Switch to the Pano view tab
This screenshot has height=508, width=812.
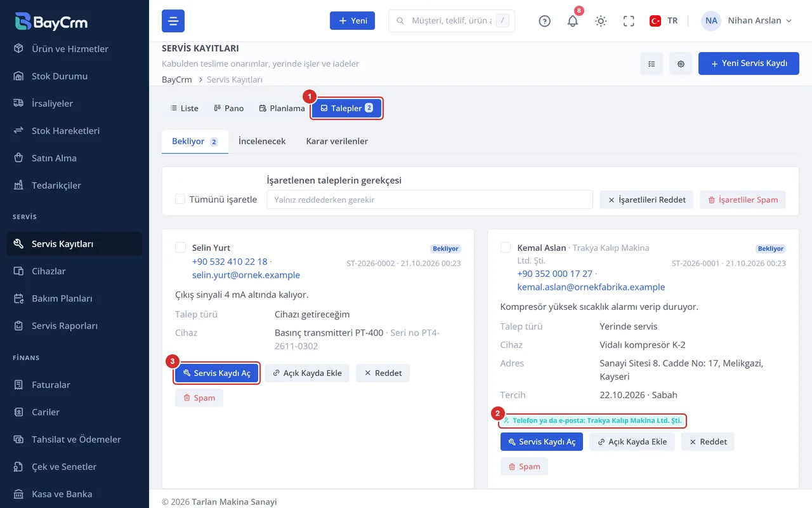click(x=229, y=108)
